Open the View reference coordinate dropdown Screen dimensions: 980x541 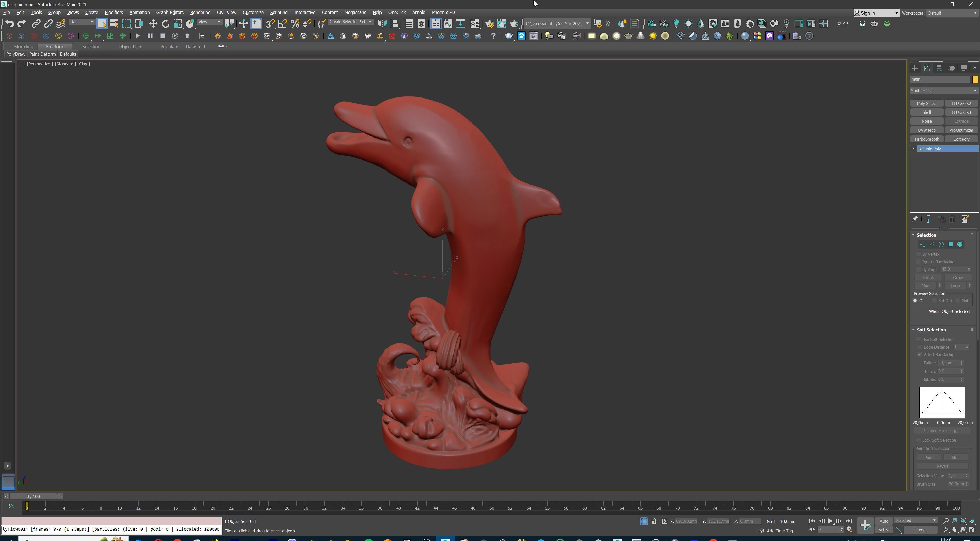(209, 22)
